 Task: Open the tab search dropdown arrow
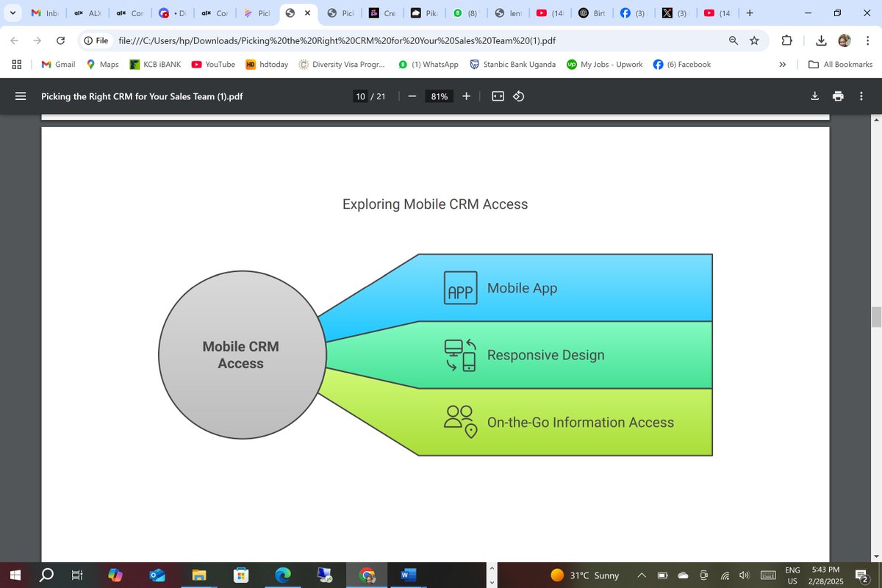point(12,13)
